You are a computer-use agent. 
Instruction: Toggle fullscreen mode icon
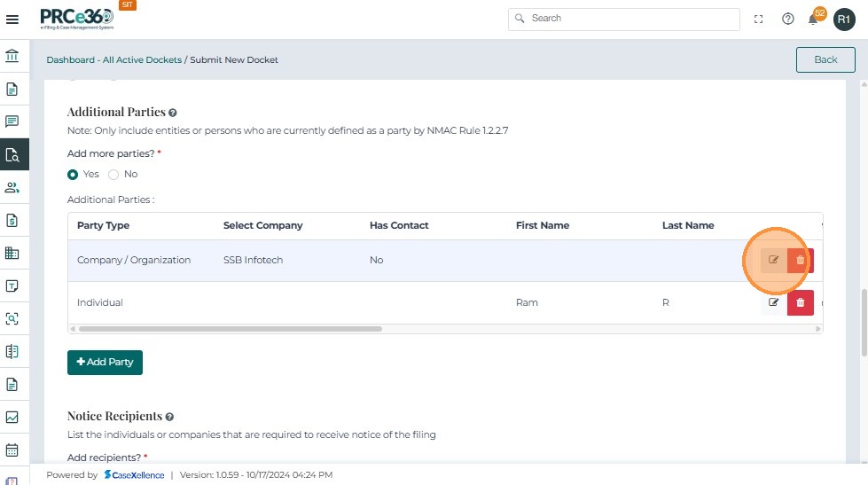tap(759, 19)
